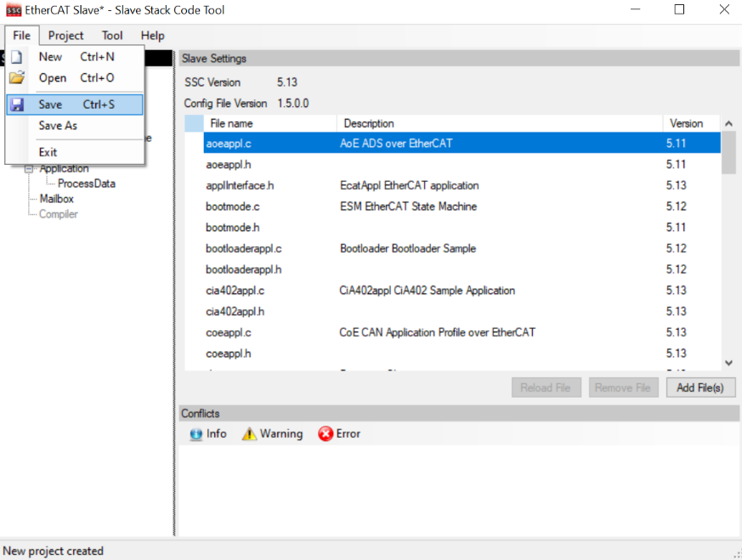This screenshot has height=560, width=742.
Task: Click the Open folder icon in File menu
Action: point(16,78)
